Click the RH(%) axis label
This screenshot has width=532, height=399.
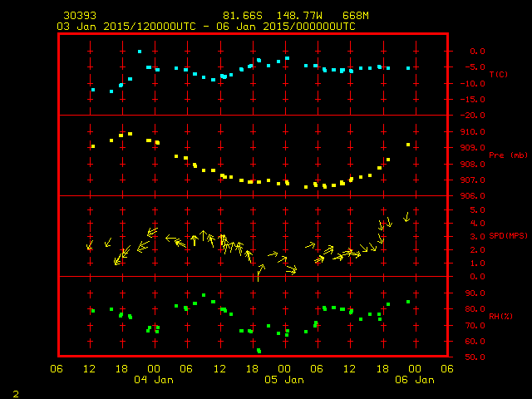500,317
